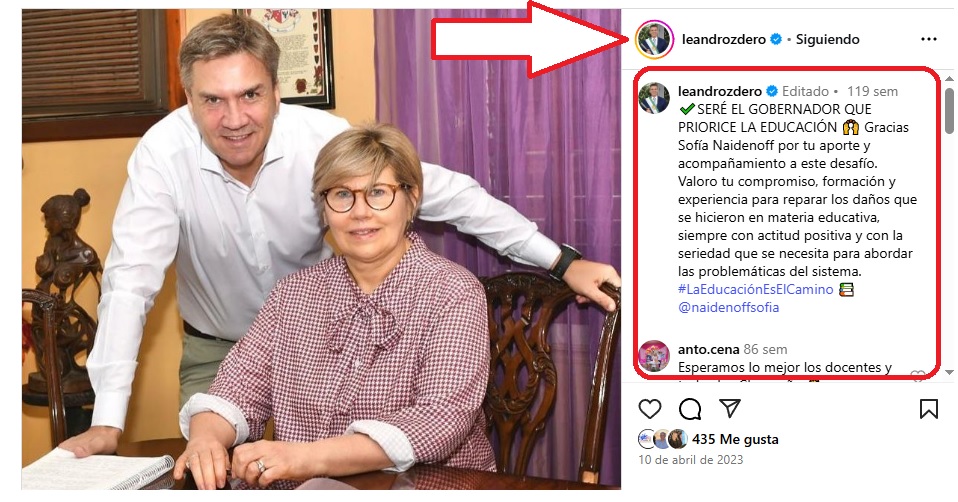Image resolution: width=958 pixels, height=502 pixels.
Task: Click the liker avatars beside 435 Me gusta
Action: point(662,439)
